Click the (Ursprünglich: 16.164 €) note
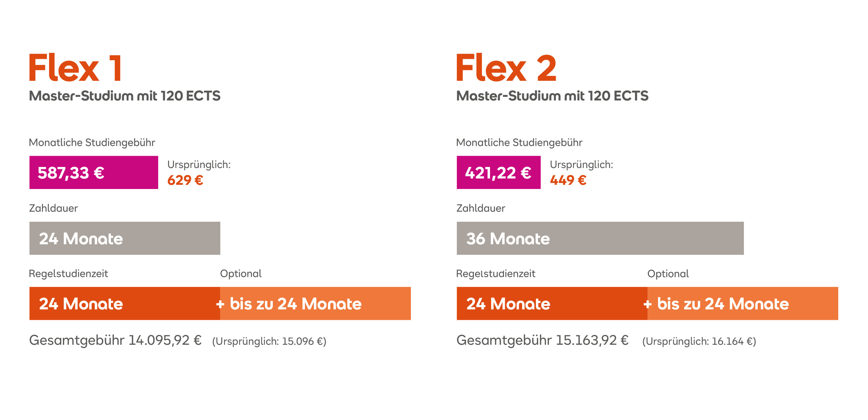The height and width of the screenshot is (420, 868). click(x=699, y=341)
